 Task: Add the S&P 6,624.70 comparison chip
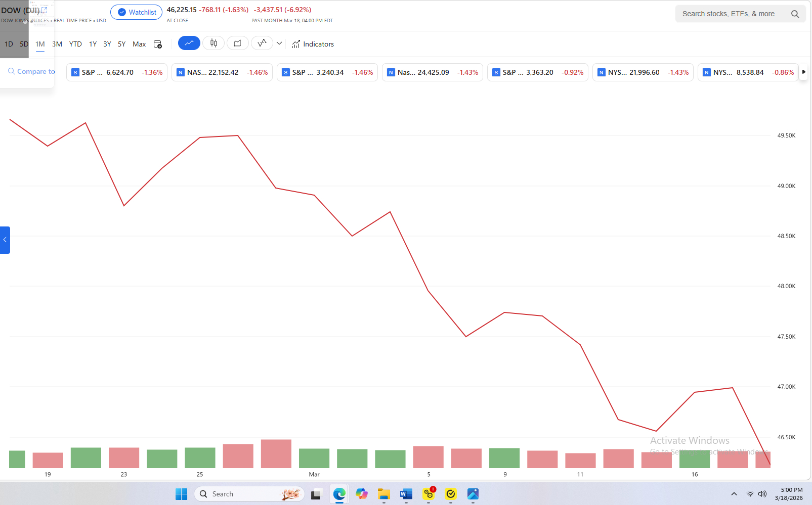[117, 72]
